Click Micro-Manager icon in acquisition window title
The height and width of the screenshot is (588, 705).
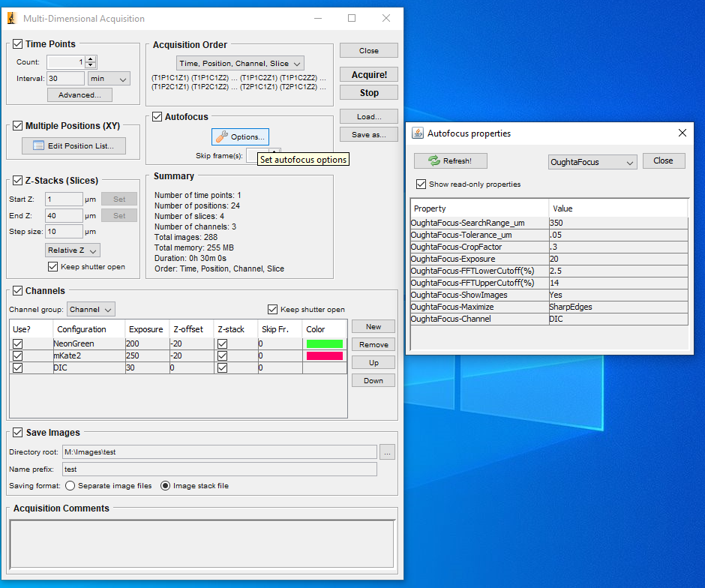pyautogui.click(x=12, y=18)
